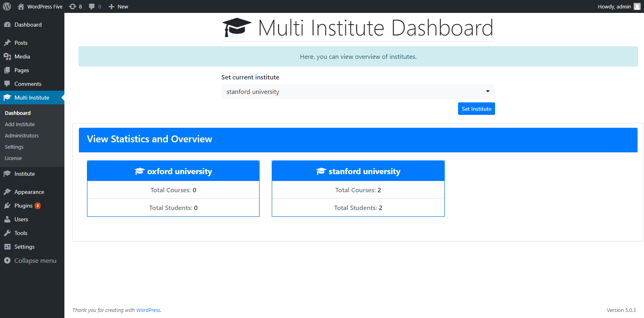Screen dimensions: 644x318
Task: Click the Set Institute button
Action: (x=477, y=109)
